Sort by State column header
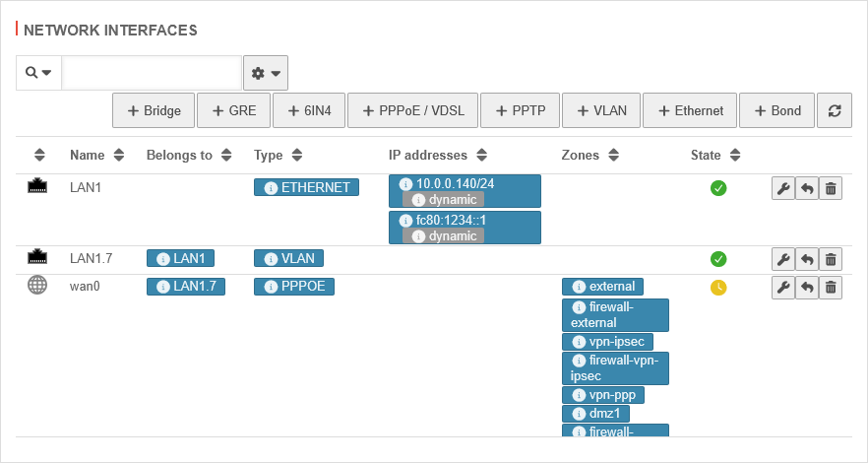This screenshot has height=463, width=868. pos(715,155)
